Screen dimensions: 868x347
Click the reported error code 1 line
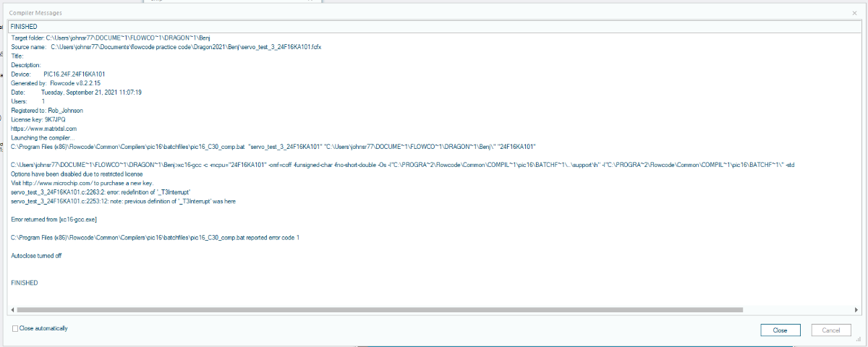pos(156,237)
